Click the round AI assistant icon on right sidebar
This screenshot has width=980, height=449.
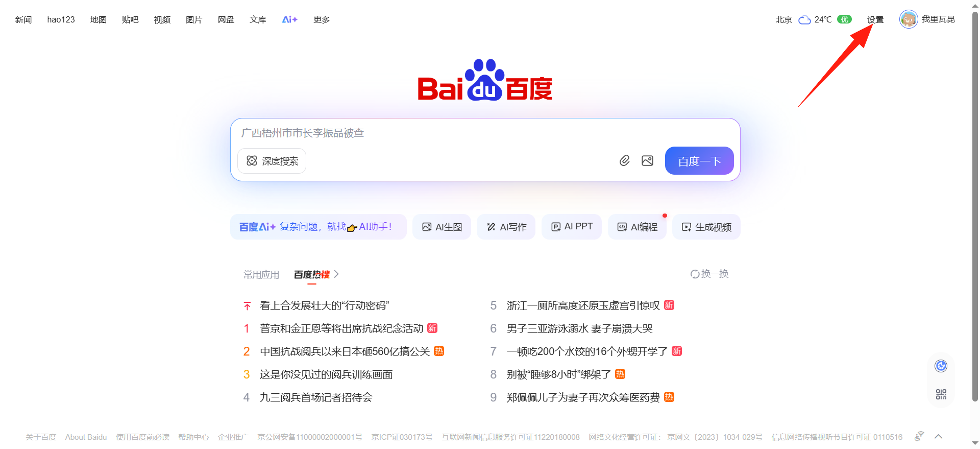(941, 366)
